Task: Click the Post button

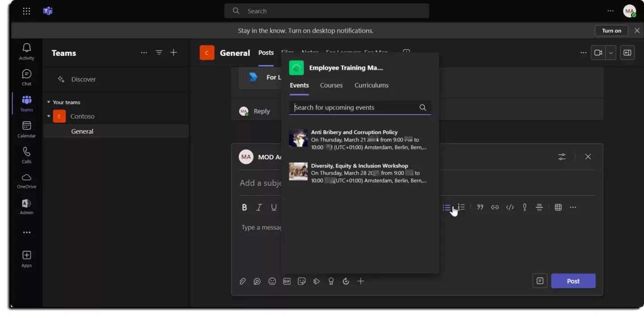Action: click(573, 281)
